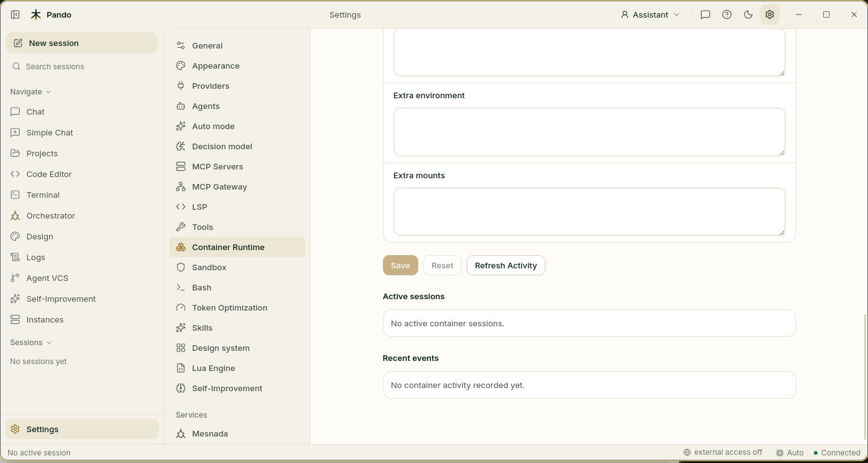Click the settings gear icon in title bar
The width and height of the screenshot is (868, 463).
[x=770, y=14]
